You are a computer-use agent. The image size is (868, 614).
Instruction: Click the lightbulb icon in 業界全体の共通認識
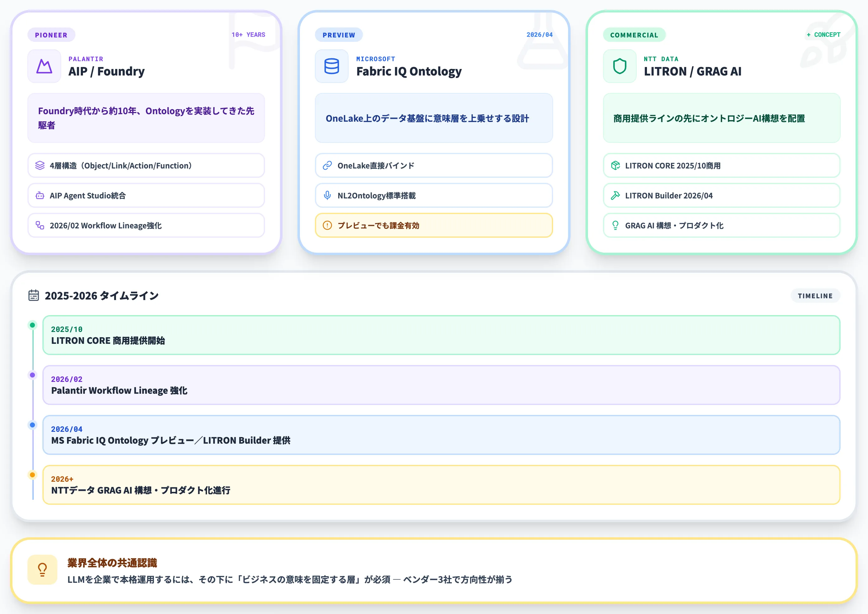42,569
